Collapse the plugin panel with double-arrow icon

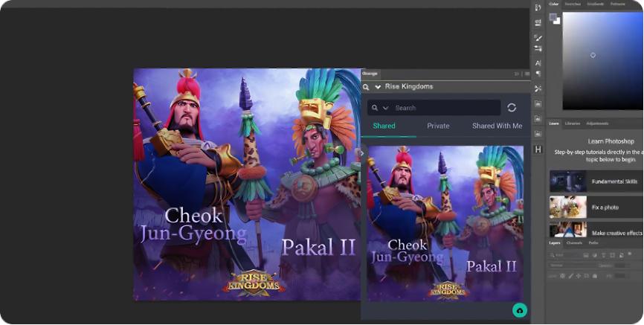click(x=517, y=74)
